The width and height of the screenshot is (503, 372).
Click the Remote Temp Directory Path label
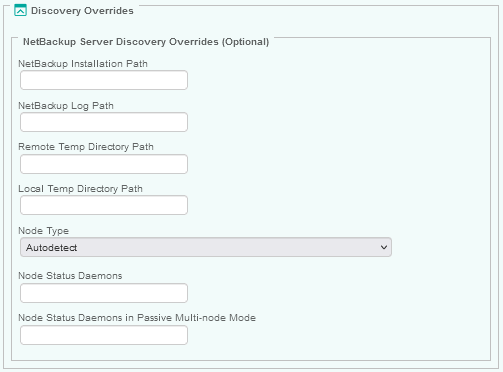(86, 147)
